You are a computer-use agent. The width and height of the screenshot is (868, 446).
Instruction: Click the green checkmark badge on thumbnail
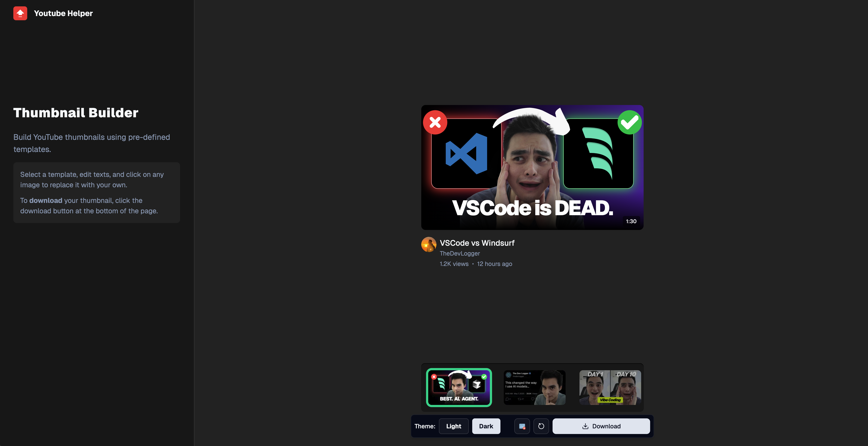coord(629,122)
